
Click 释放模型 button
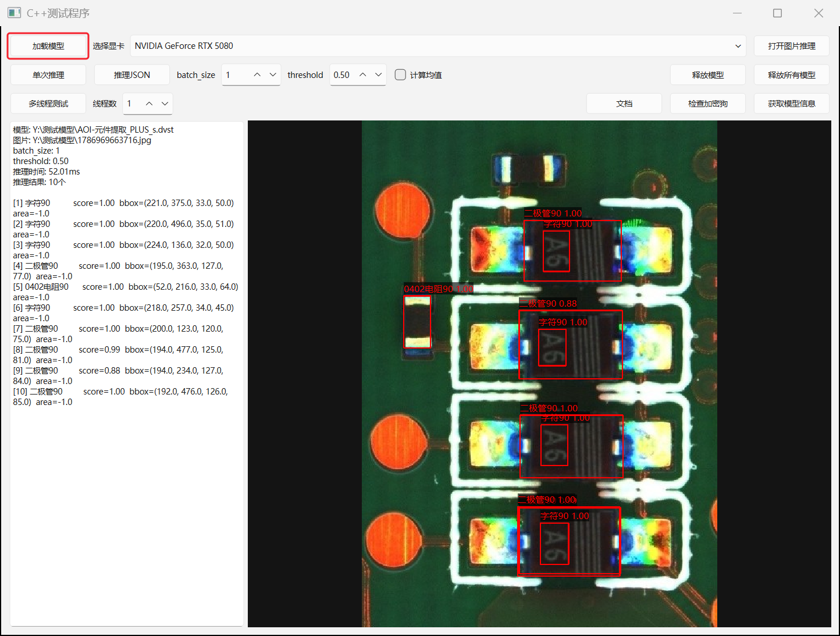(708, 75)
